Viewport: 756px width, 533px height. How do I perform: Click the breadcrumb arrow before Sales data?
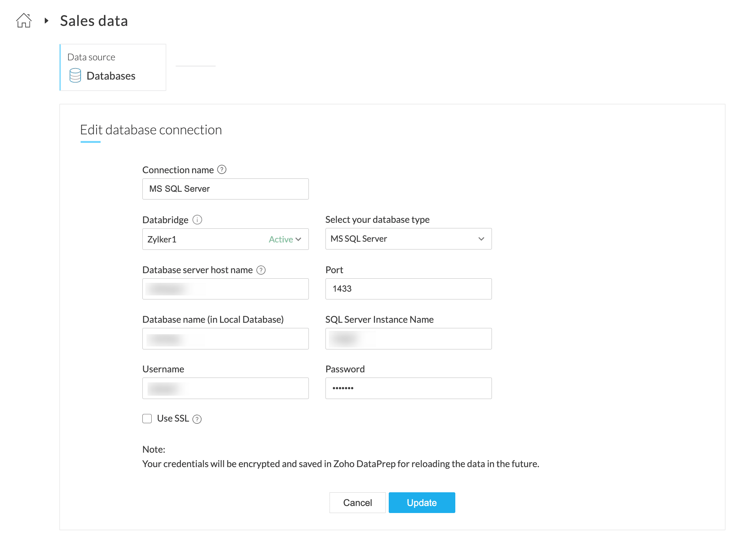[x=46, y=21]
